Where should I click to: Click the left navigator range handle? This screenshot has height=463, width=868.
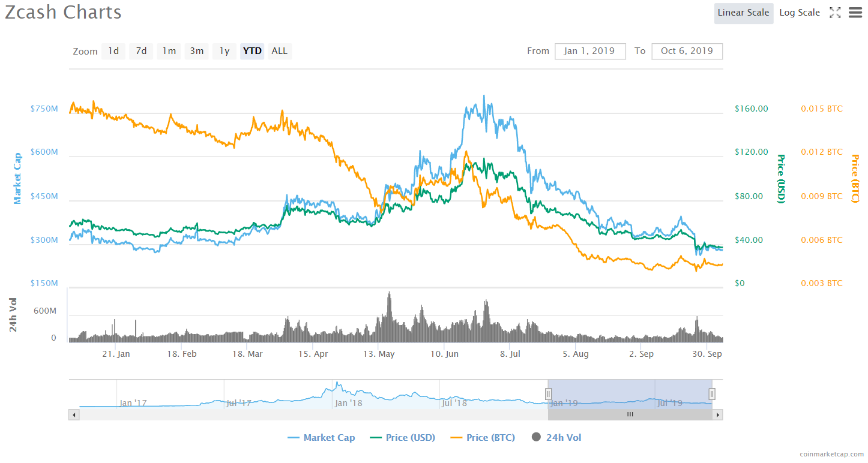(x=548, y=393)
